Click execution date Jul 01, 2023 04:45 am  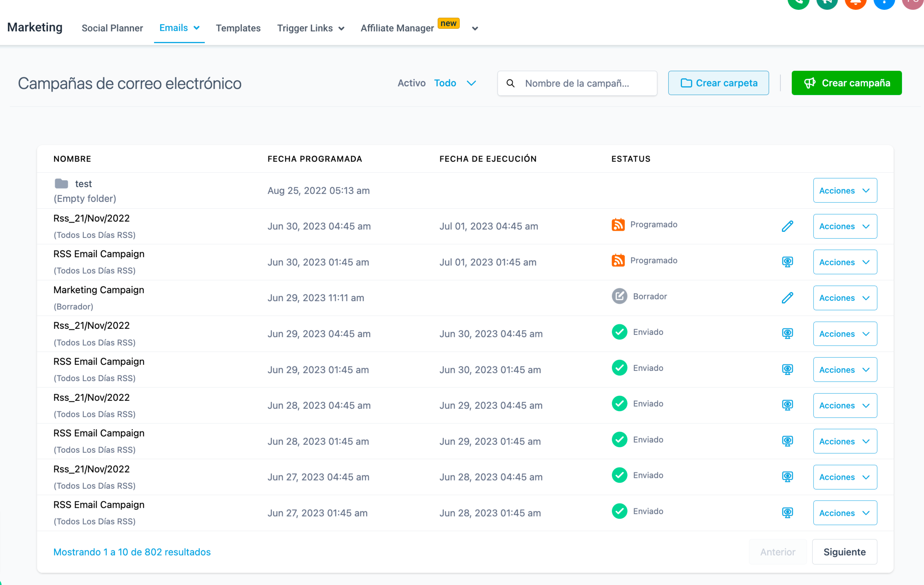click(x=489, y=226)
